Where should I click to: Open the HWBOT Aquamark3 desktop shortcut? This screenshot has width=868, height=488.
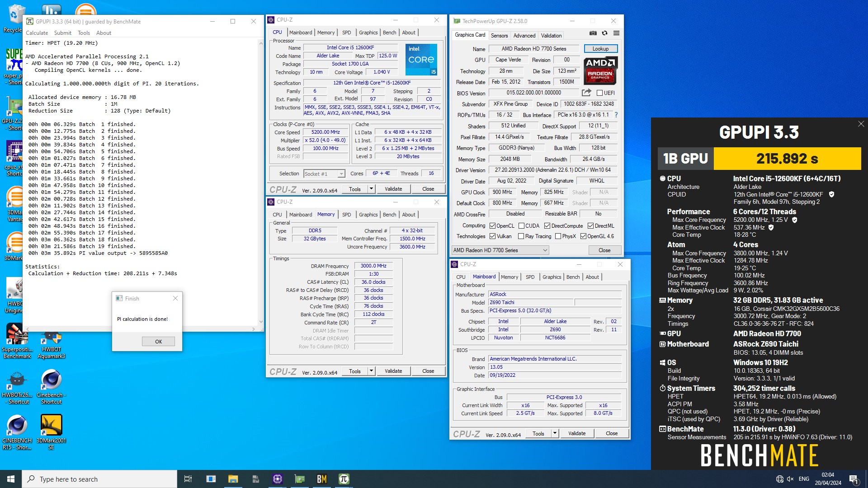51,344
